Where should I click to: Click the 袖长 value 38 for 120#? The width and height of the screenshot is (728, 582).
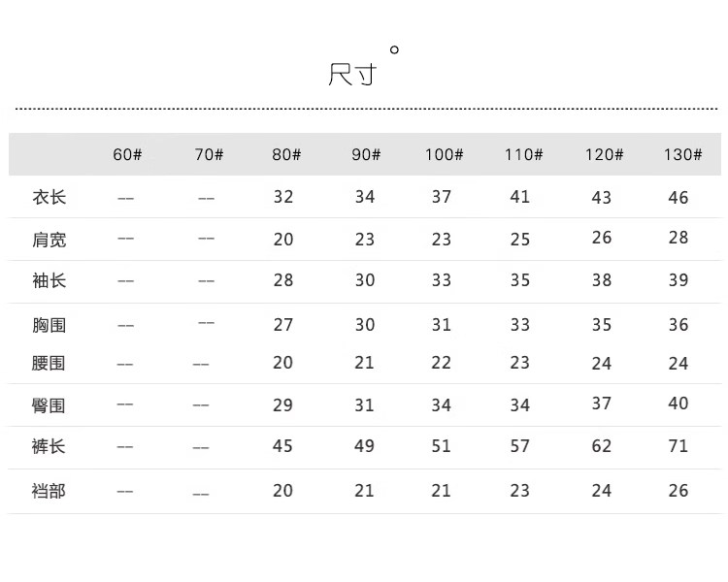pyautogui.click(x=602, y=280)
